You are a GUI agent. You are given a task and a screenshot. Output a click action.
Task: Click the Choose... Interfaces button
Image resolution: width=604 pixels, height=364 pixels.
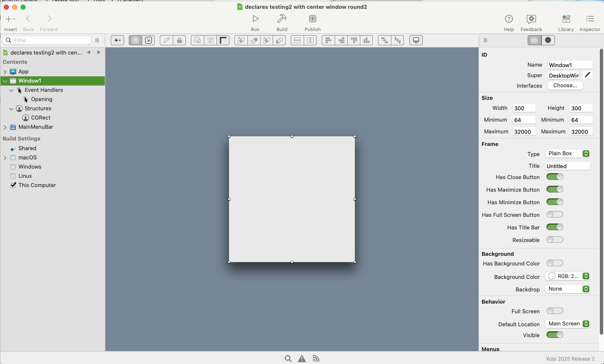tap(565, 86)
